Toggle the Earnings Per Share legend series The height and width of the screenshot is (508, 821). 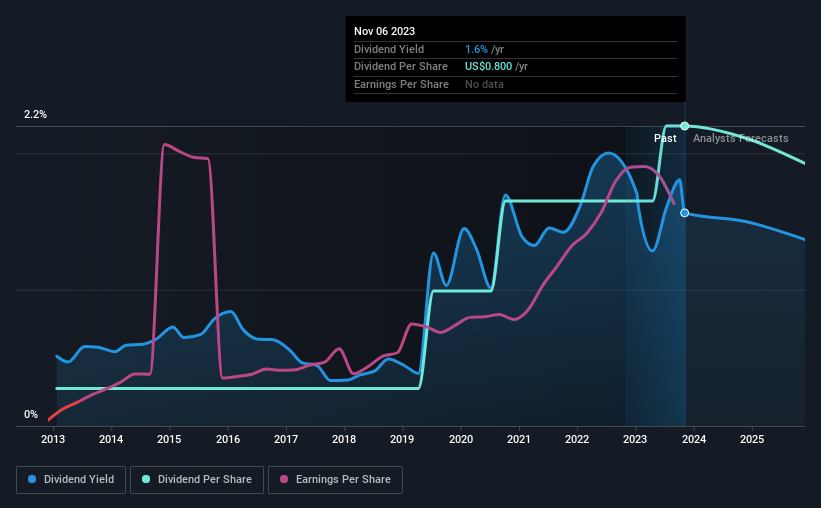335,480
